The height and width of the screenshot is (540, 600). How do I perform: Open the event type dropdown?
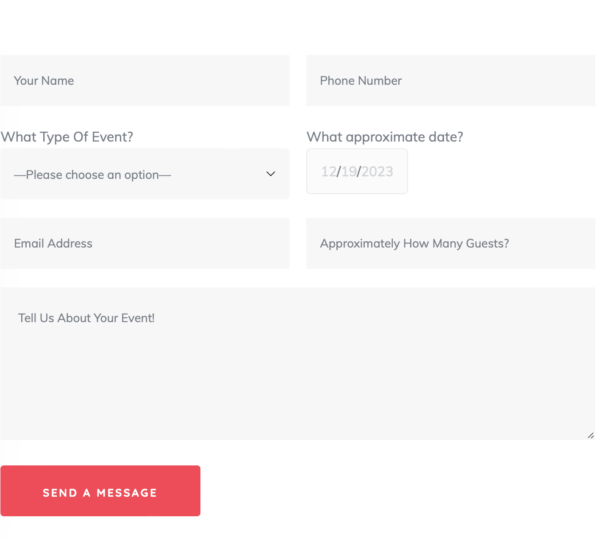click(145, 174)
